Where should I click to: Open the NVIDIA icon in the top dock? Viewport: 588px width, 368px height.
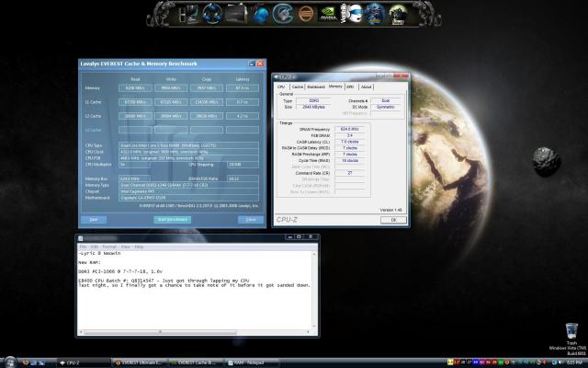328,14
